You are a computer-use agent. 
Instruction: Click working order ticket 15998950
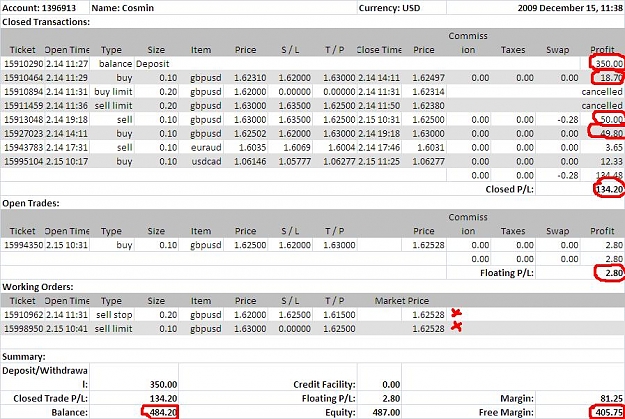point(24,329)
